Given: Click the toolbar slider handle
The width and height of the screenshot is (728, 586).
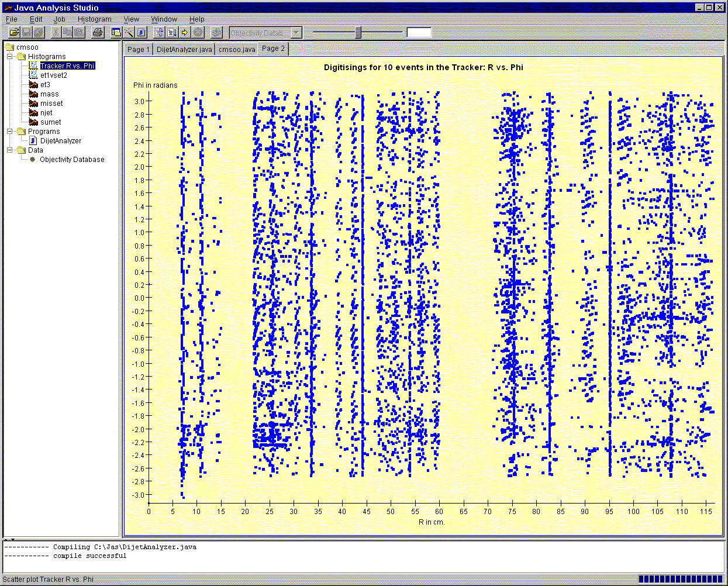Looking at the screenshot, I should pyautogui.click(x=358, y=33).
